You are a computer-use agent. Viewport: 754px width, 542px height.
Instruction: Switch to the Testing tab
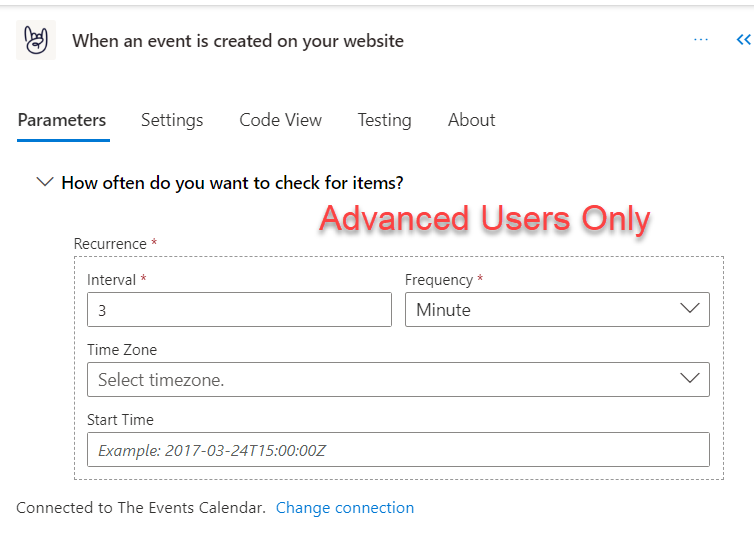385,120
